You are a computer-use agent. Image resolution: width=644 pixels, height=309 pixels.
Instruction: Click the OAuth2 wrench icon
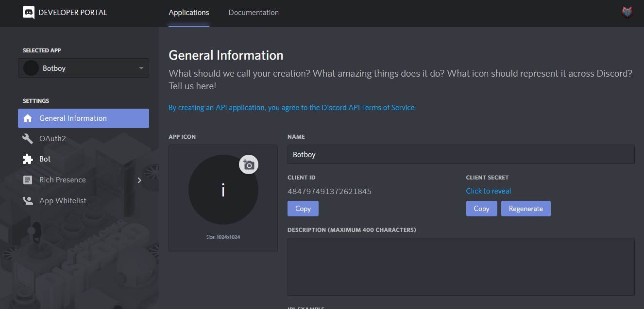click(28, 139)
